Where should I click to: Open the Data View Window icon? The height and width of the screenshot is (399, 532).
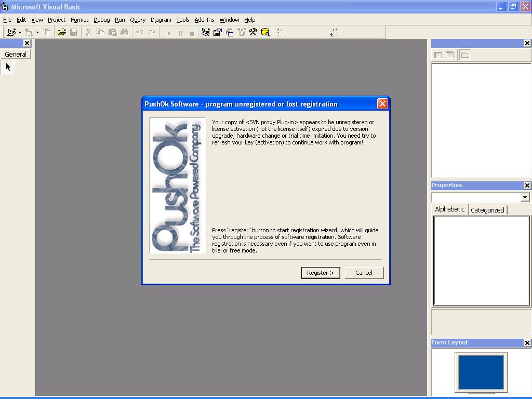(265, 32)
